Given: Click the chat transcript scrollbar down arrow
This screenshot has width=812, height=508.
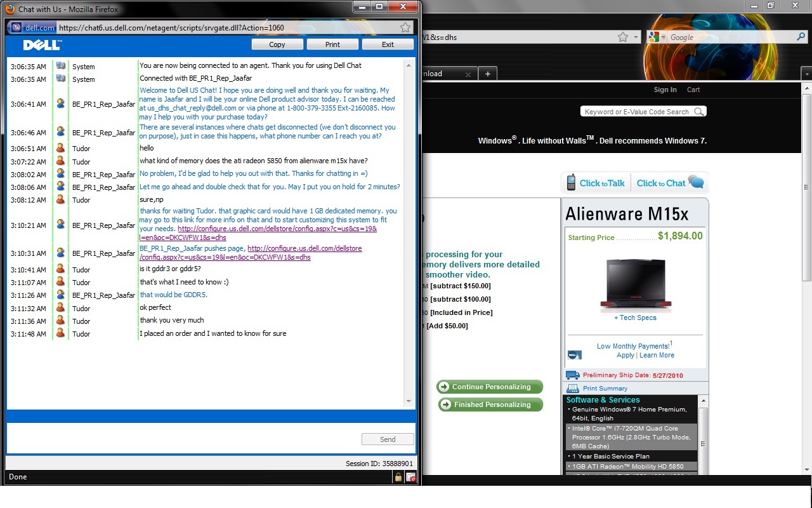Looking at the screenshot, I should pyautogui.click(x=409, y=401).
